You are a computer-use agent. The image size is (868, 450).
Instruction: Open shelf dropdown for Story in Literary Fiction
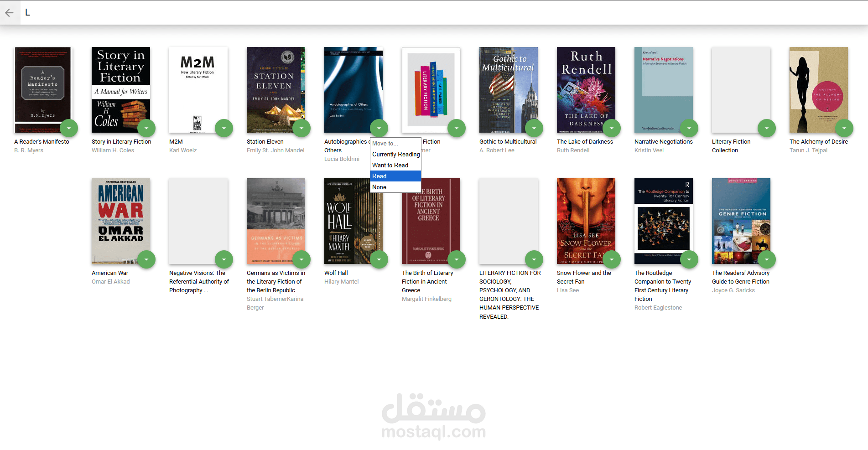(146, 128)
